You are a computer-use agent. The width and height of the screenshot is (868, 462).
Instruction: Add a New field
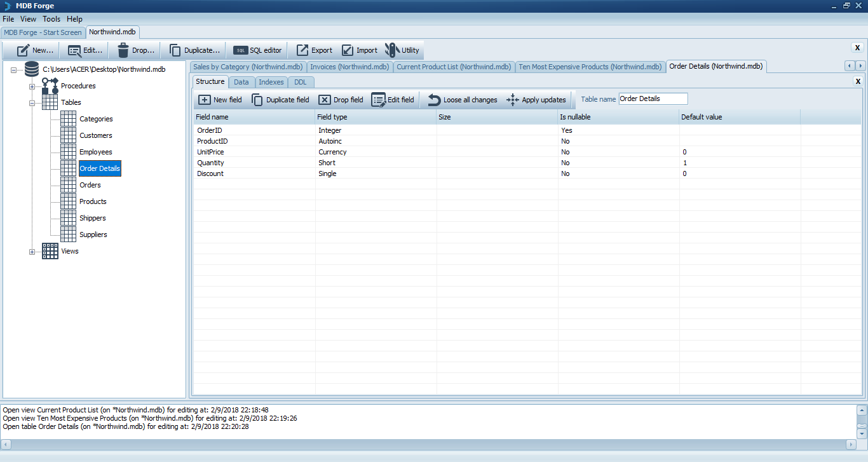[x=220, y=100]
